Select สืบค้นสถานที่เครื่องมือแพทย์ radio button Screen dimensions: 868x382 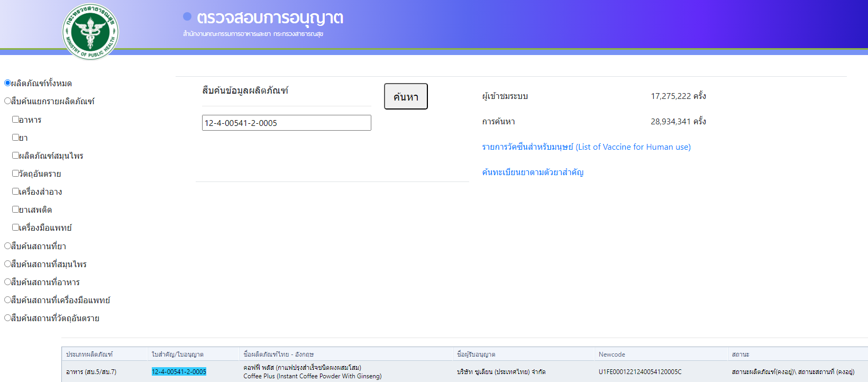pos(7,300)
